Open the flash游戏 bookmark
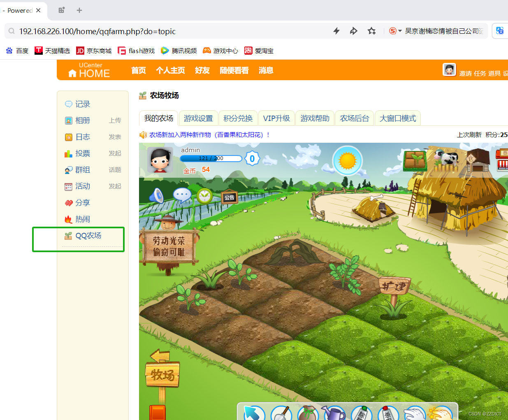 point(136,51)
